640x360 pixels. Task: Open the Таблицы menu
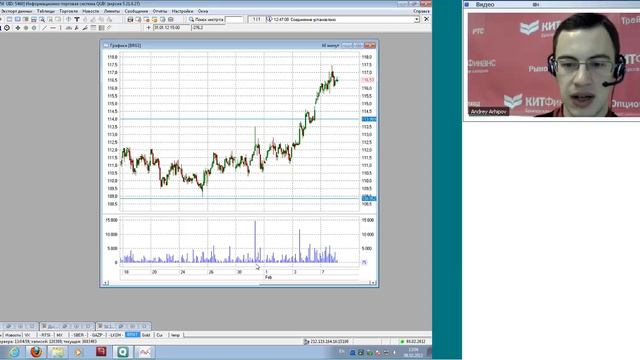point(46,11)
